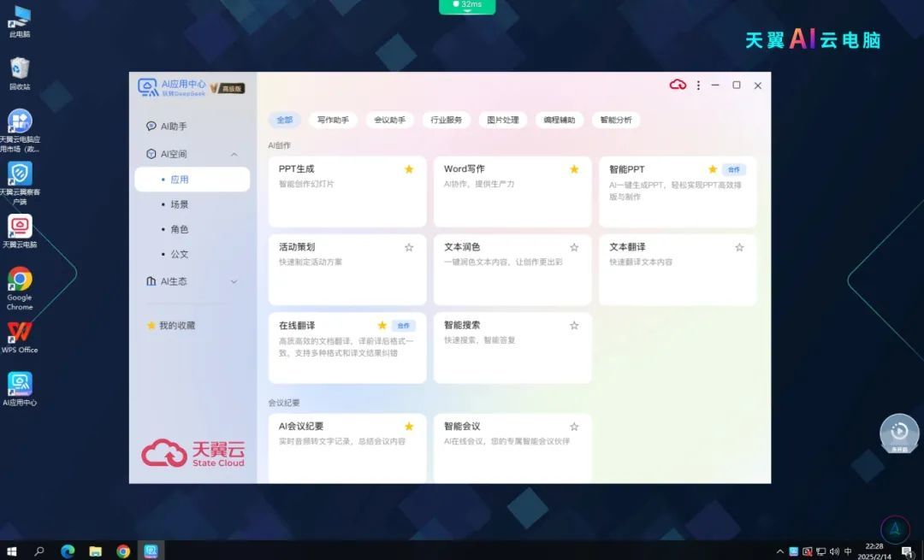924x560 pixels.
Task: Select the 智能分析 filter tab
Action: pyautogui.click(x=616, y=121)
